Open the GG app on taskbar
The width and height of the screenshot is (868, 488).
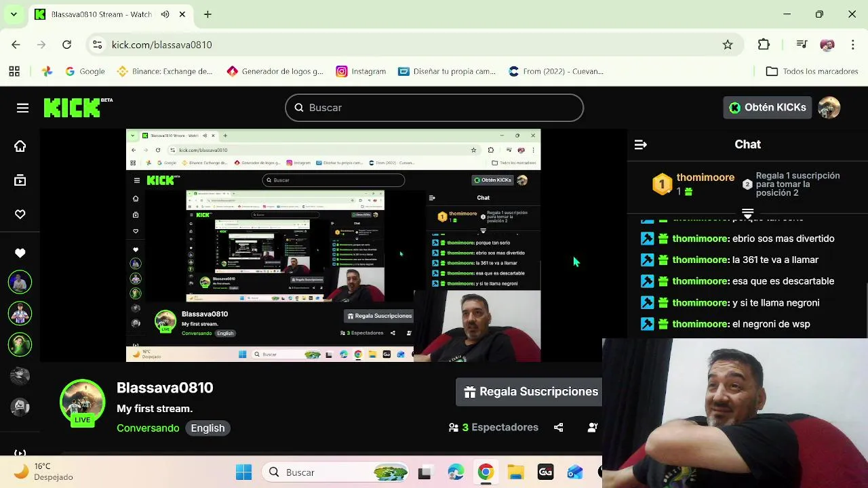click(x=545, y=472)
